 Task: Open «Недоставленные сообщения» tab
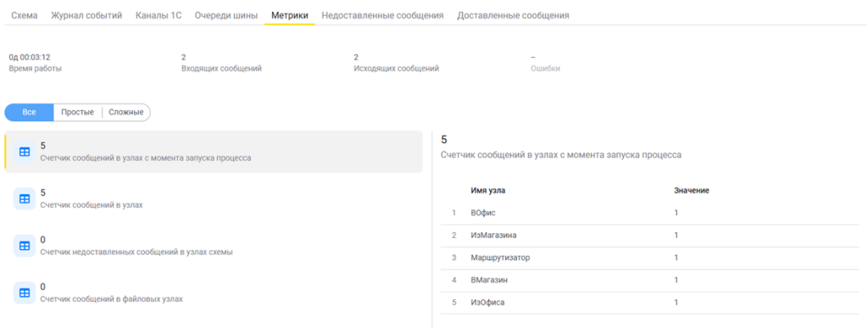pos(382,15)
